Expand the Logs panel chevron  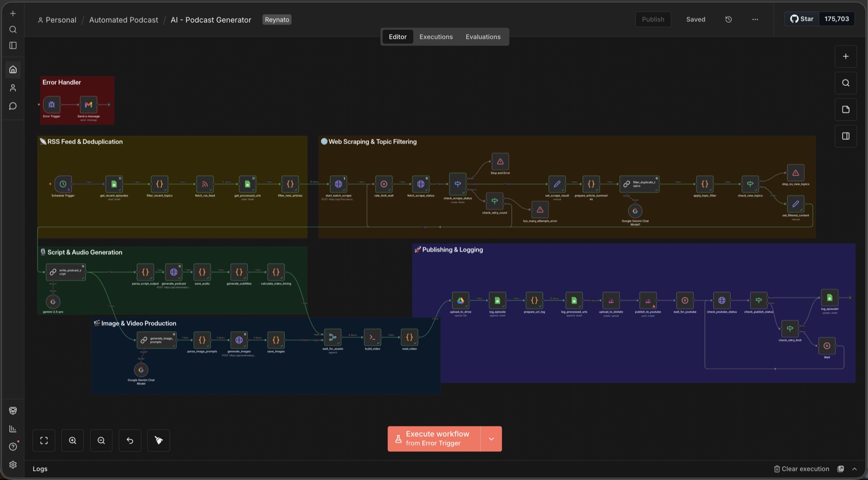click(854, 469)
